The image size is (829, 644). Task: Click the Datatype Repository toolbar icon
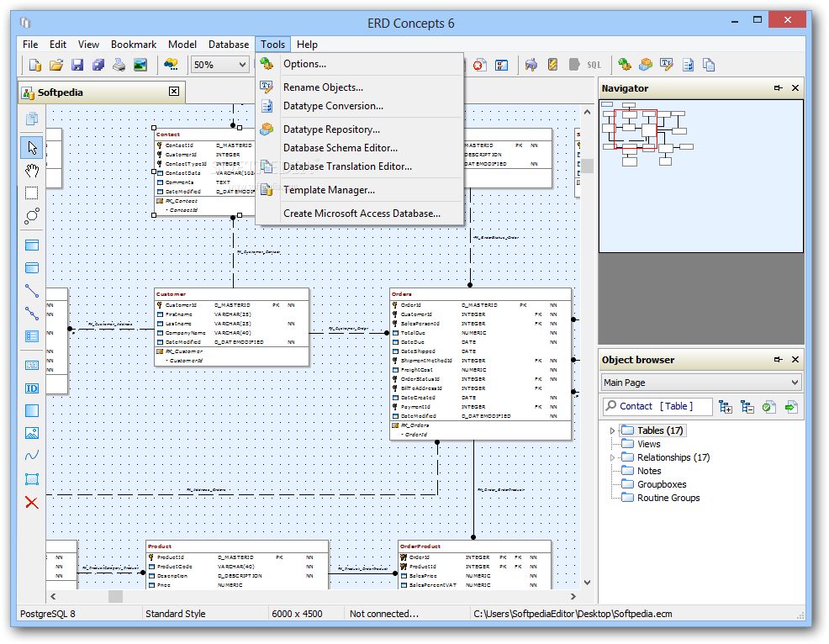click(x=646, y=65)
